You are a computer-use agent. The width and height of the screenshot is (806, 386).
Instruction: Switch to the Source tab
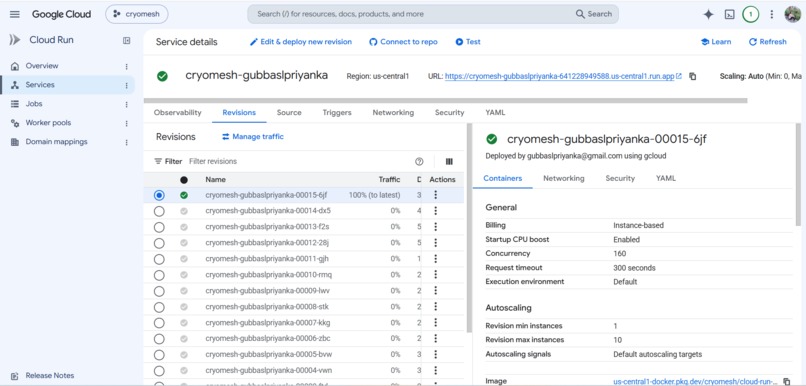[289, 113]
